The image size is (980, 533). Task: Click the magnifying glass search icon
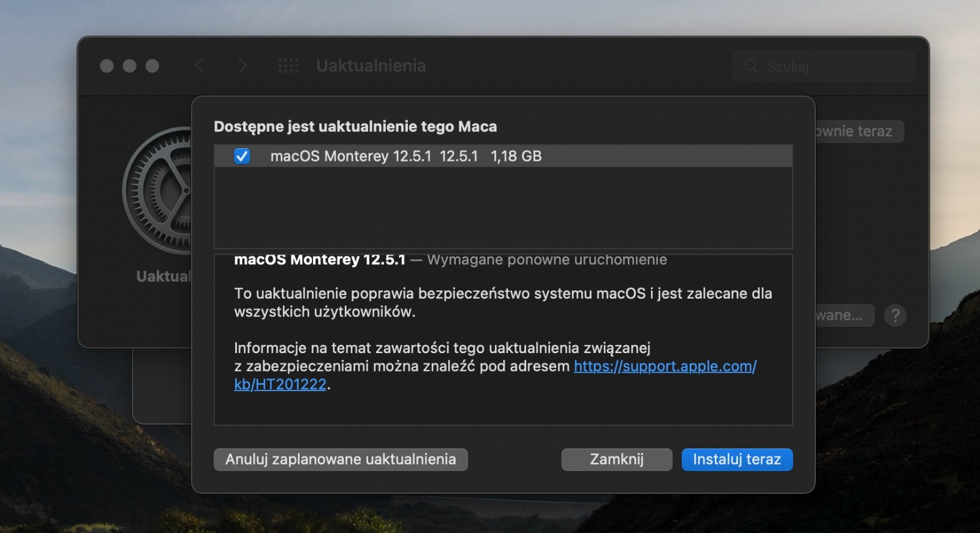pyautogui.click(x=751, y=66)
